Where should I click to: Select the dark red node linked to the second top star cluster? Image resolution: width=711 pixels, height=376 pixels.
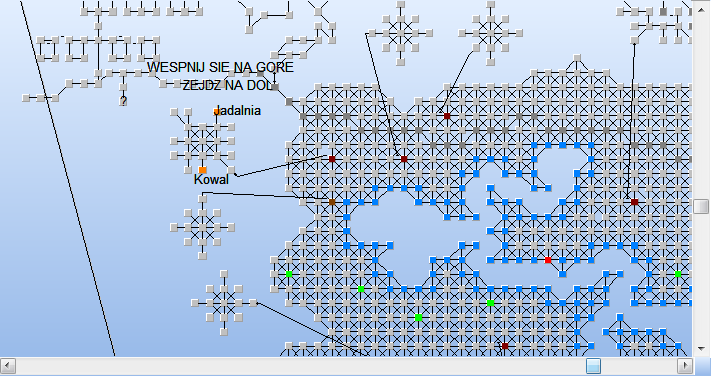(447, 116)
